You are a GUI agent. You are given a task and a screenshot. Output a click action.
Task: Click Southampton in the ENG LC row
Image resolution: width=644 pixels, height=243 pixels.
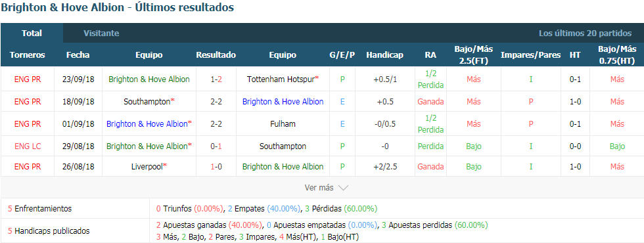pyautogui.click(x=283, y=146)
